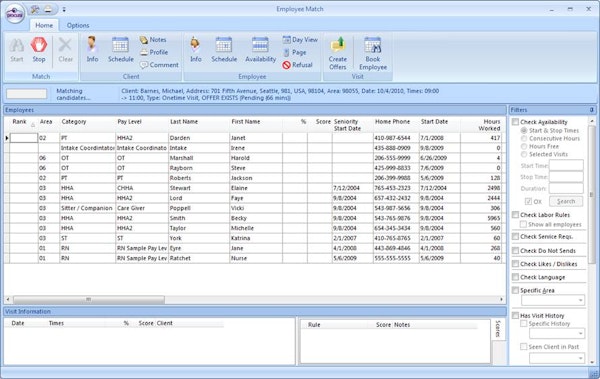Click the Search button in Filters
Screen dimensions: 600x379
pos(566,201)
